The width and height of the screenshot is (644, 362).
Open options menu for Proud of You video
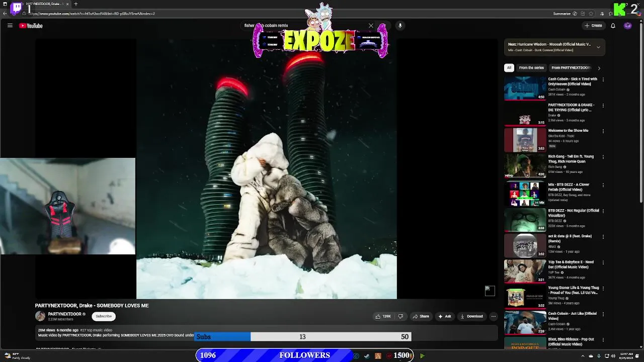603,289
